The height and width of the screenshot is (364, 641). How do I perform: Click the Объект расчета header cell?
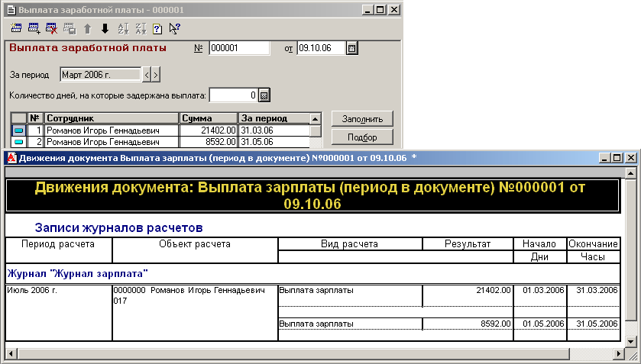(195, 250)
